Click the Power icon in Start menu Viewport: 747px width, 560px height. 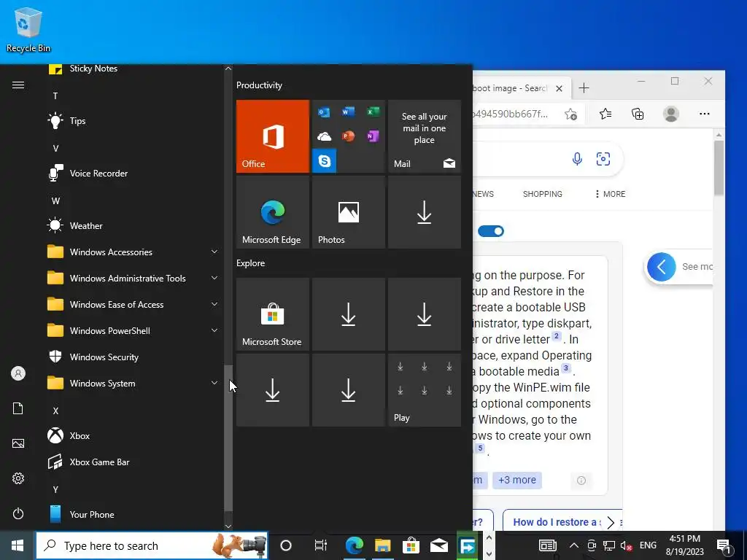click(18, 513)
